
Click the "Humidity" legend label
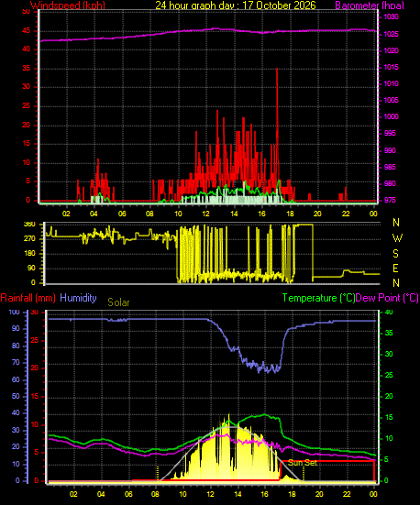tap(78, 298)
